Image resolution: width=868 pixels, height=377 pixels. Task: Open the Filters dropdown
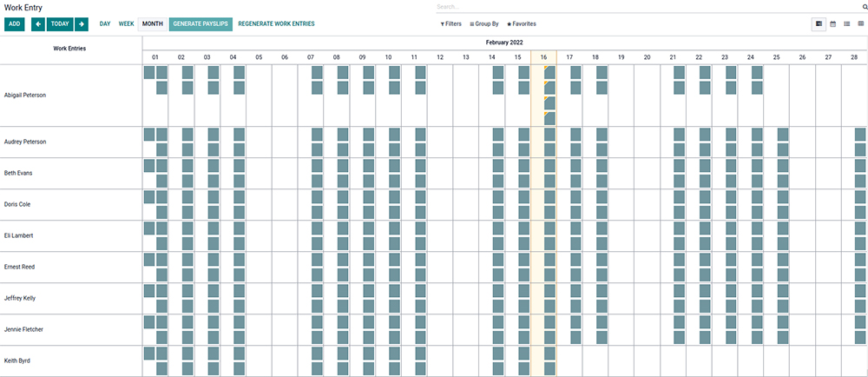click(451, 24)
